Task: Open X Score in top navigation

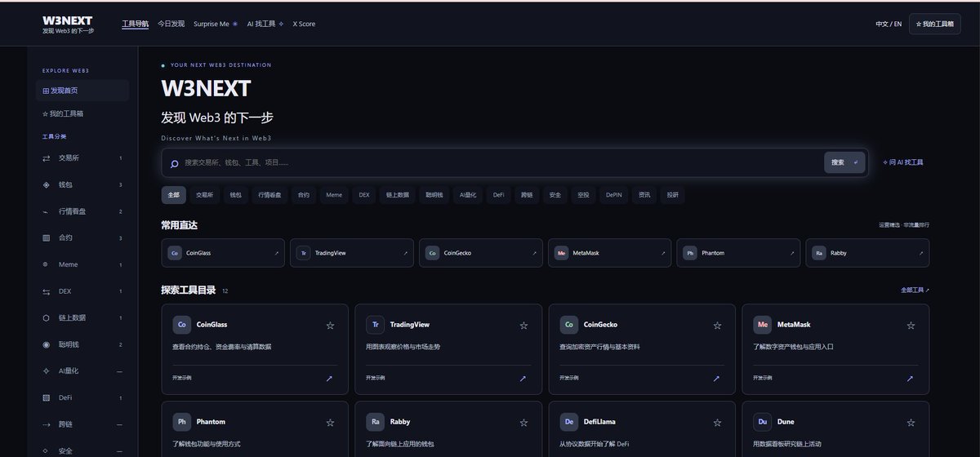Action: 304,24
